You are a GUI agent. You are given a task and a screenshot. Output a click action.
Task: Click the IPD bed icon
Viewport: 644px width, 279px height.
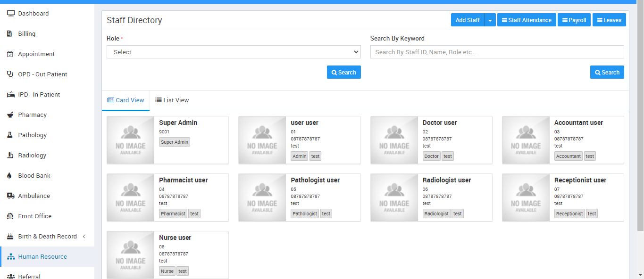pos(10,95)
